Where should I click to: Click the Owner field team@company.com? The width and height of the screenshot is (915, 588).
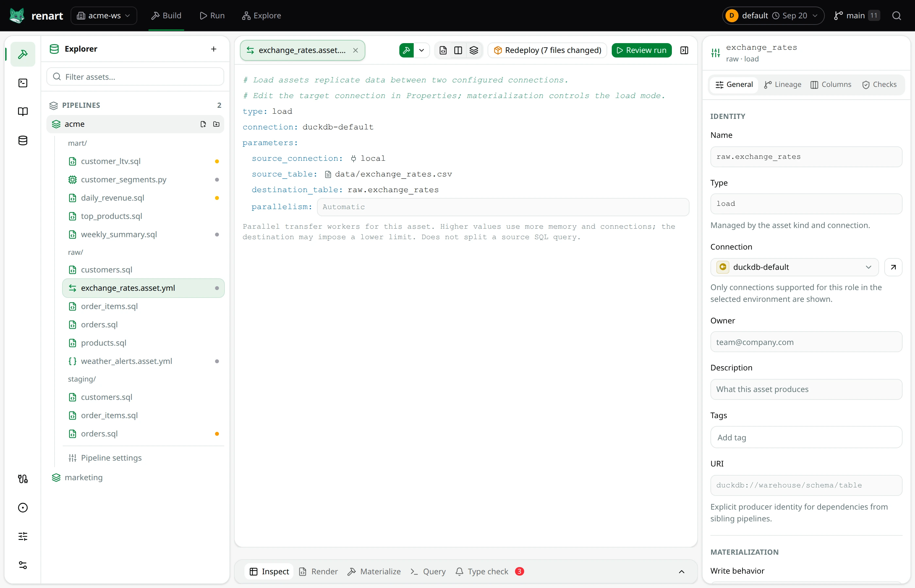806,342
